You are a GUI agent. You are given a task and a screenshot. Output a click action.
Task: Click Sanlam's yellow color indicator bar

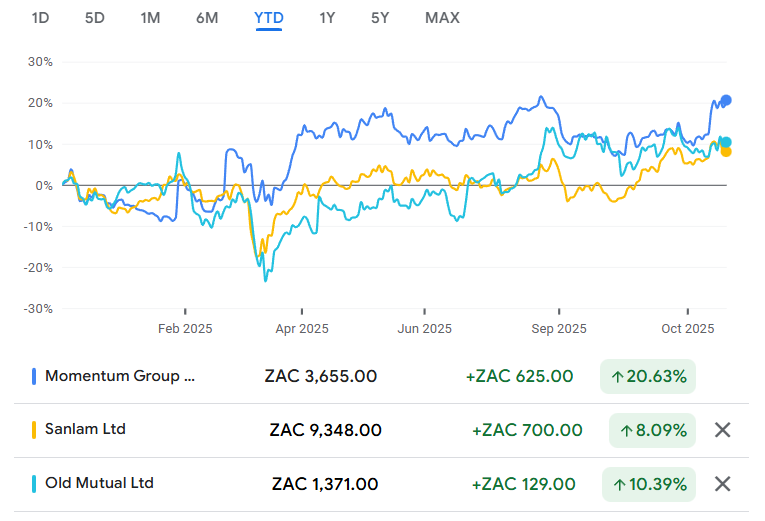click(x=34, y=430)
